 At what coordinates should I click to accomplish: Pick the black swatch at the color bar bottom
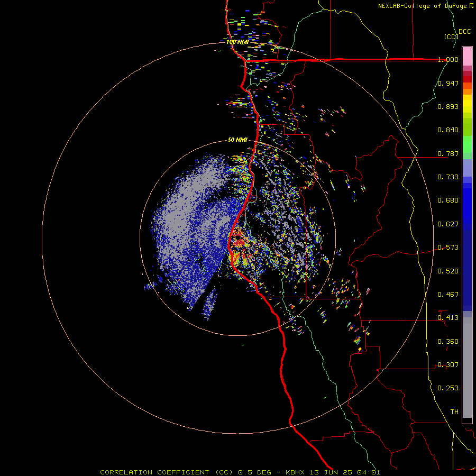point(467,420)
